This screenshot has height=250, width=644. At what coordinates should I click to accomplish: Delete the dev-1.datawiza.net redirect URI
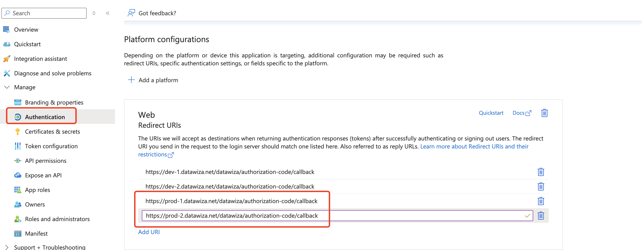click(541, 172)
